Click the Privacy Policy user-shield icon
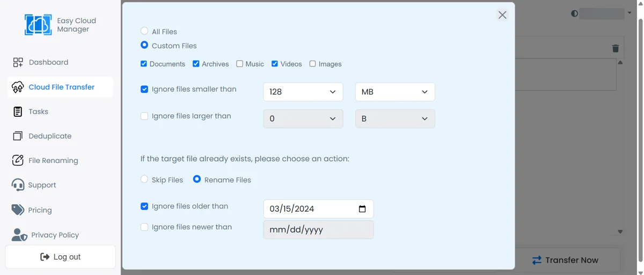The image size is (644, 275). 19,235
